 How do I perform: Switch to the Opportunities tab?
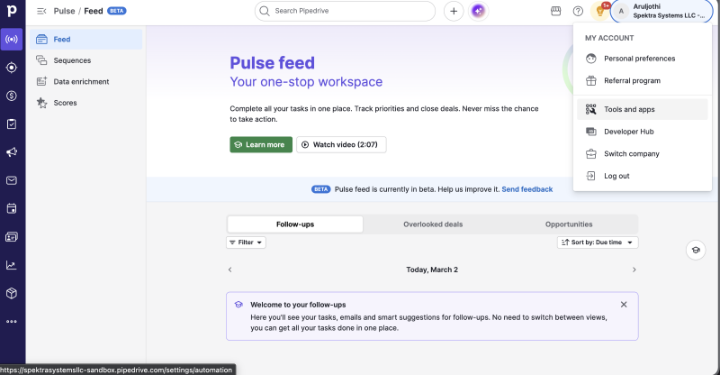(x=568, y=224)
